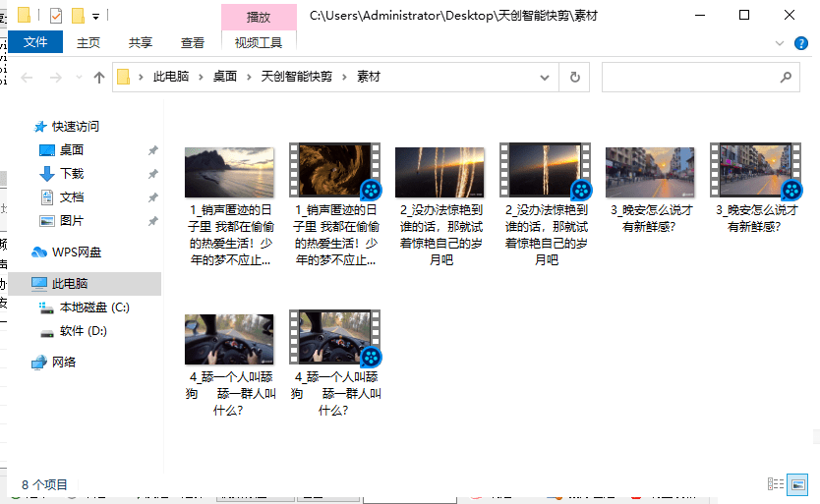Open 图片 in the navigation pane
820x504 pixels.
coord(71,221)
